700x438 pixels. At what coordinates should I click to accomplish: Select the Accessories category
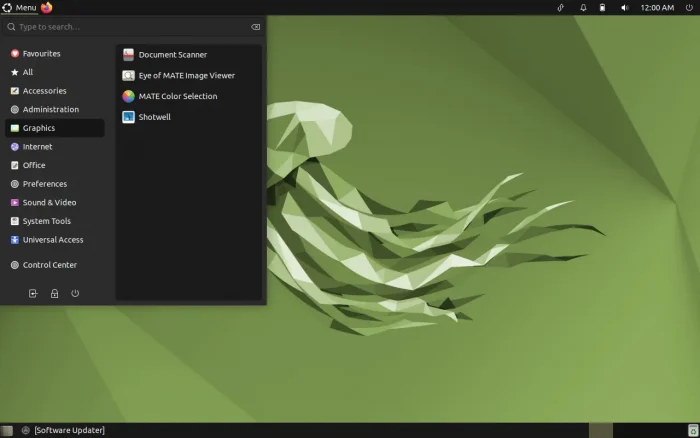pos(44,91)
